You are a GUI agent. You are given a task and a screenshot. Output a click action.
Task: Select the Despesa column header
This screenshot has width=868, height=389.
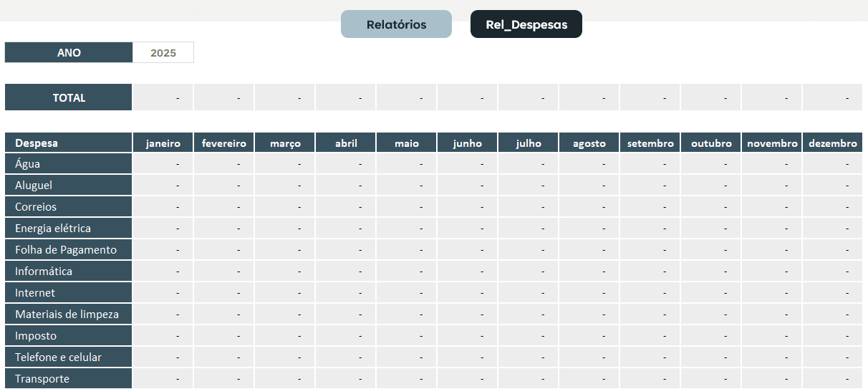69,143
